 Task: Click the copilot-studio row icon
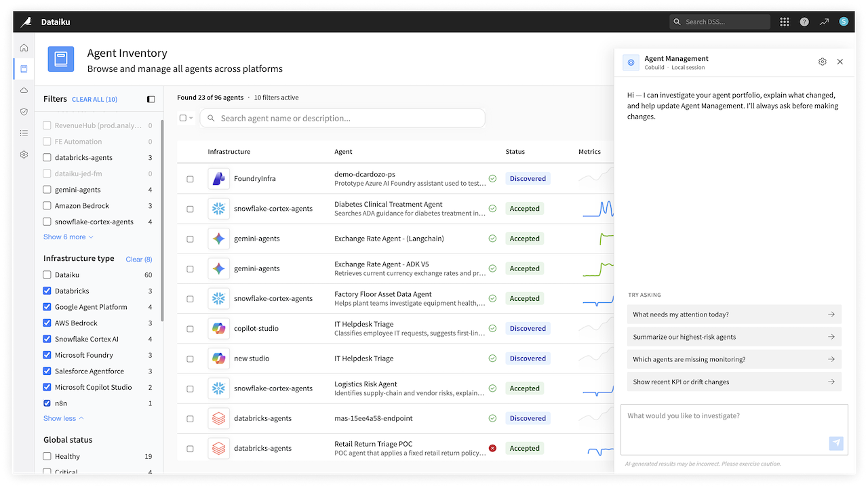pyautogui.click(x=218, y=329)
